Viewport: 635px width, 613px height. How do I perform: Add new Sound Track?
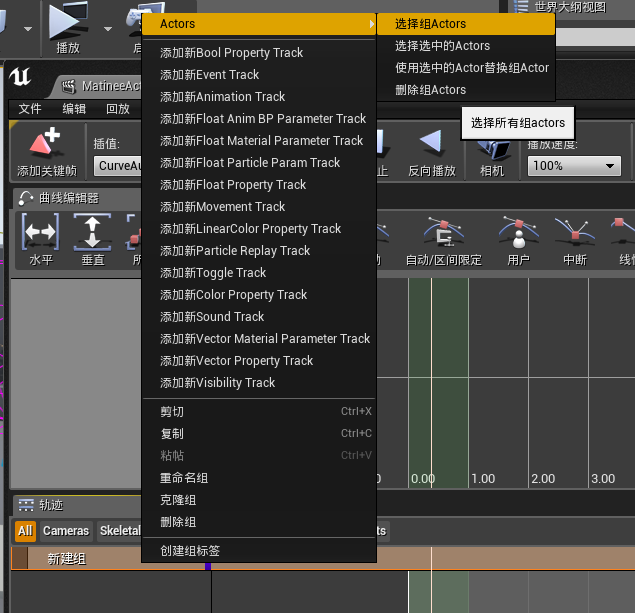coord(259,316)
